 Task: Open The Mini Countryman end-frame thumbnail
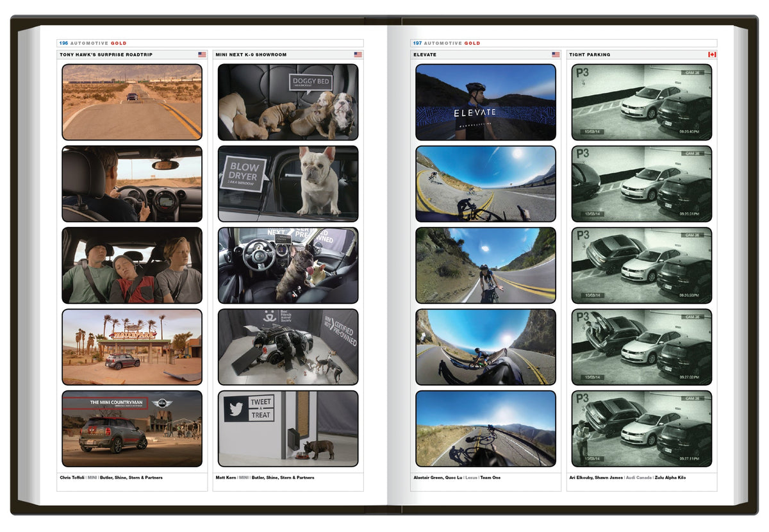click(x=132, y=429)
